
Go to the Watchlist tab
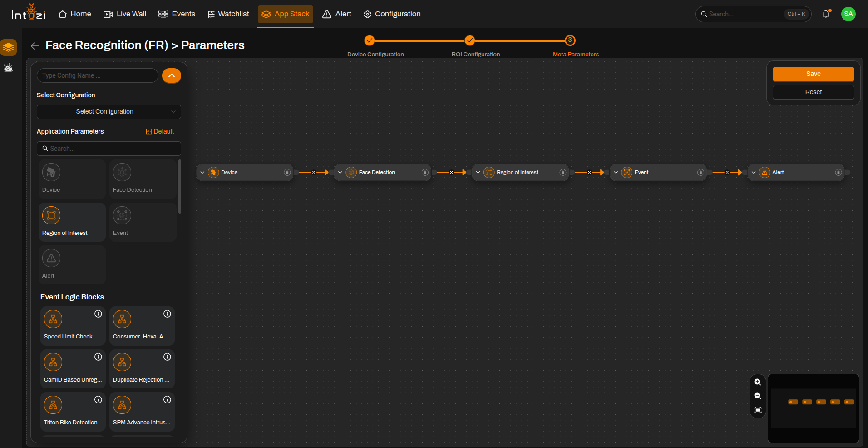coord(228,14)
